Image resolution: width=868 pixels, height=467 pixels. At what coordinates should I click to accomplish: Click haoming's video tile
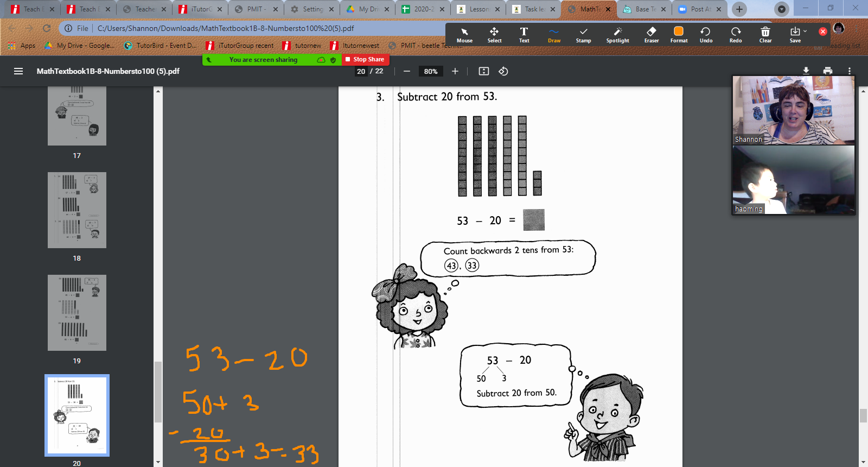pos(794,180)
